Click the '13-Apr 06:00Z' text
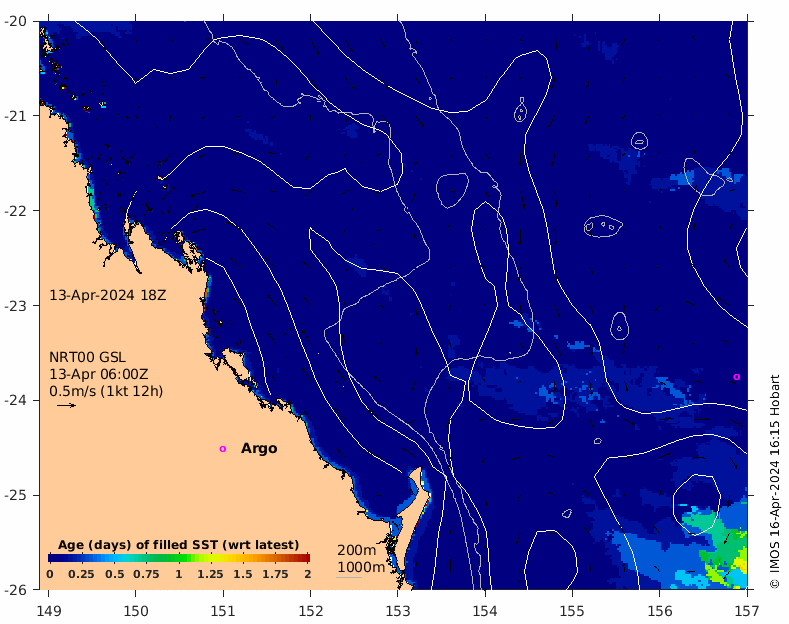789x624 pixels. (x=99, y=374)
